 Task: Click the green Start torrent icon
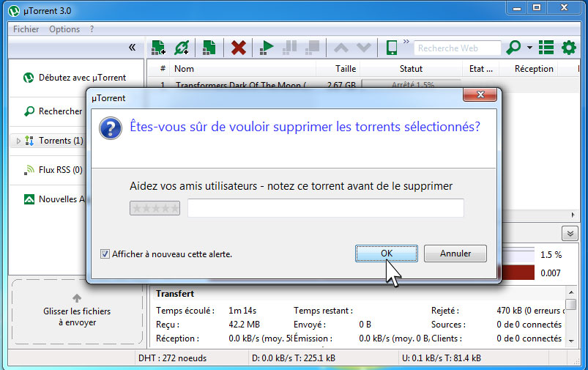[267, 48]
